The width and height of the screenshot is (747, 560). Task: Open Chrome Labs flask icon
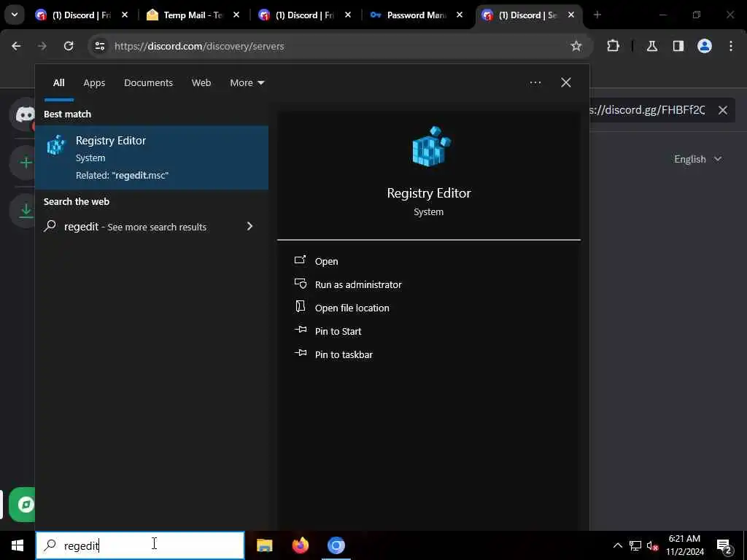coord(651,46)
